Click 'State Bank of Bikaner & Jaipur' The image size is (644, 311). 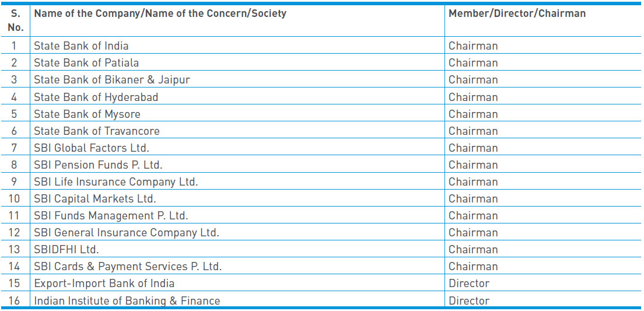(x=112, y=80)
